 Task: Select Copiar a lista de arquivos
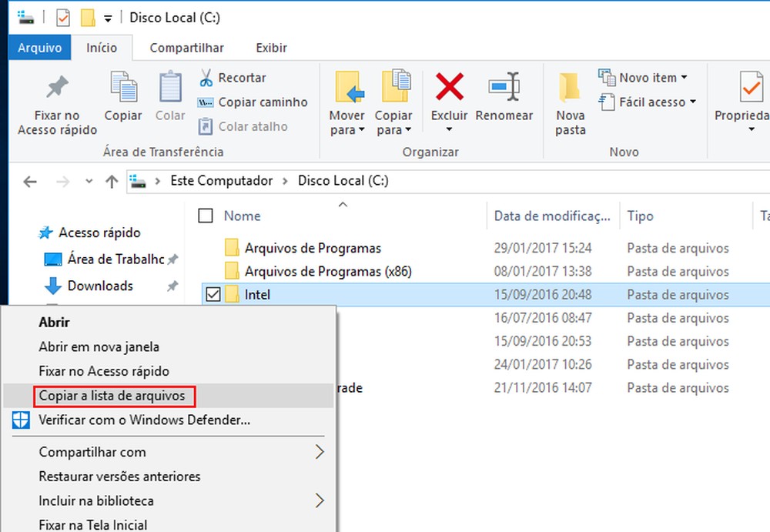point(169,396)
